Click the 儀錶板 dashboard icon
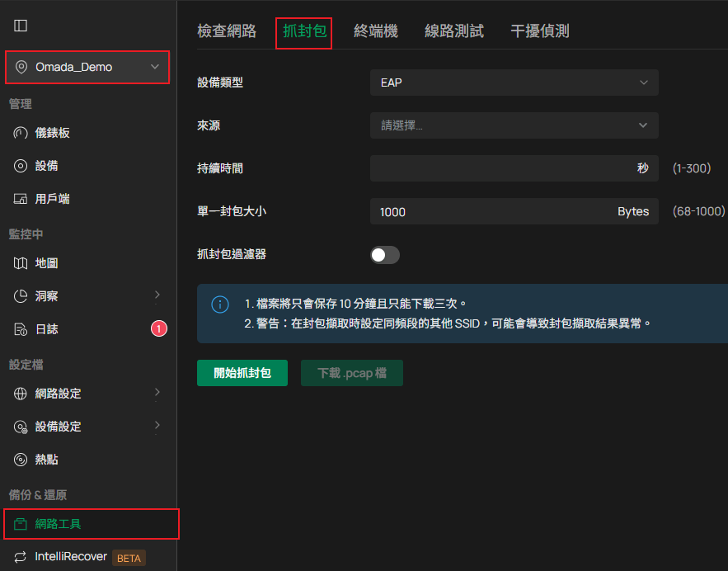Image resolution: width=728 pixels, height=571 pixels. tap(21, 133)
